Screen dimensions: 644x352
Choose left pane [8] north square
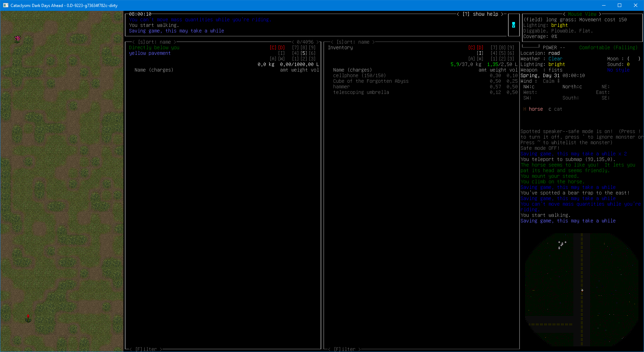[304, 47]
